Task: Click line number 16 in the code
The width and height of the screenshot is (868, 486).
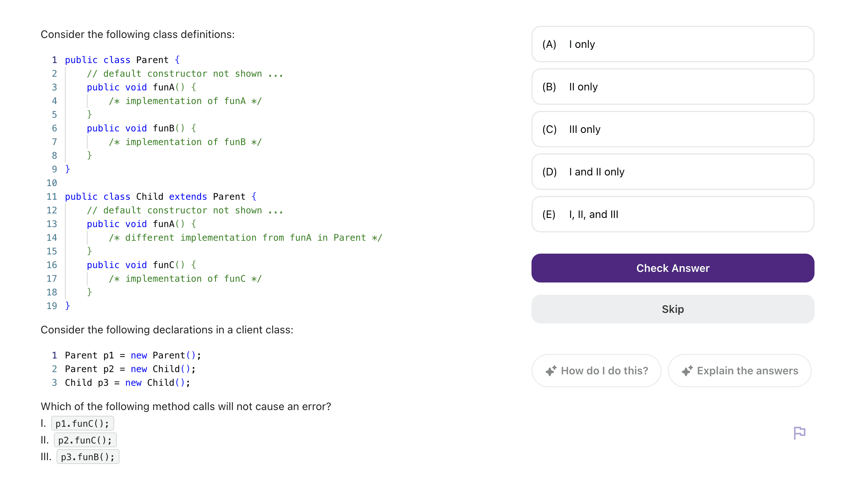Action: coord(52,265)
